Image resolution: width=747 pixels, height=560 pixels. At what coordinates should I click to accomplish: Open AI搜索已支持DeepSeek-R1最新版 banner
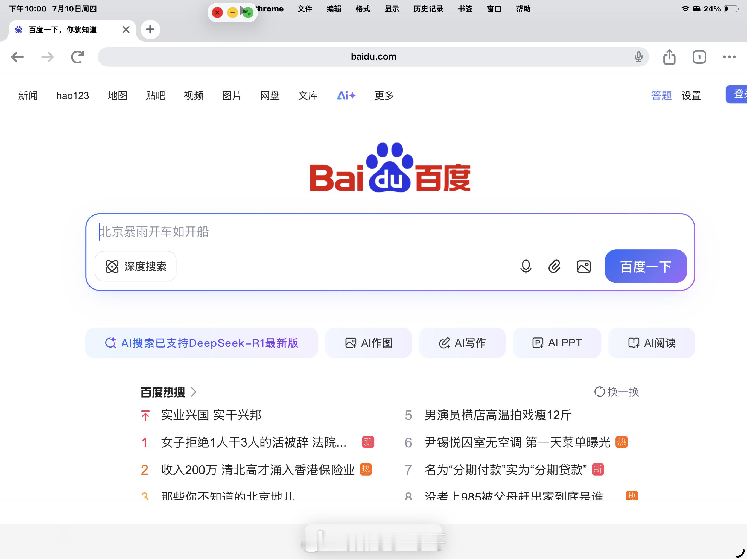(x=202, y=343)
